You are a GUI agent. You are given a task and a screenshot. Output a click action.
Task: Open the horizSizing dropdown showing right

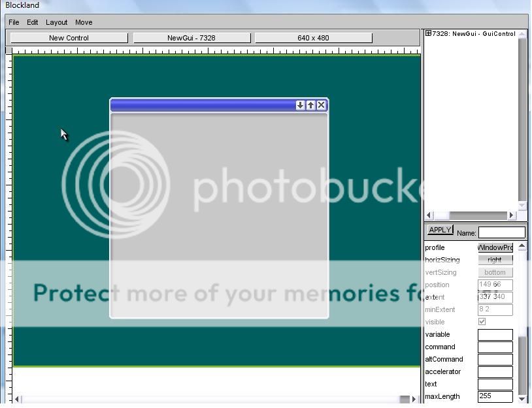(x=495, y=260)
